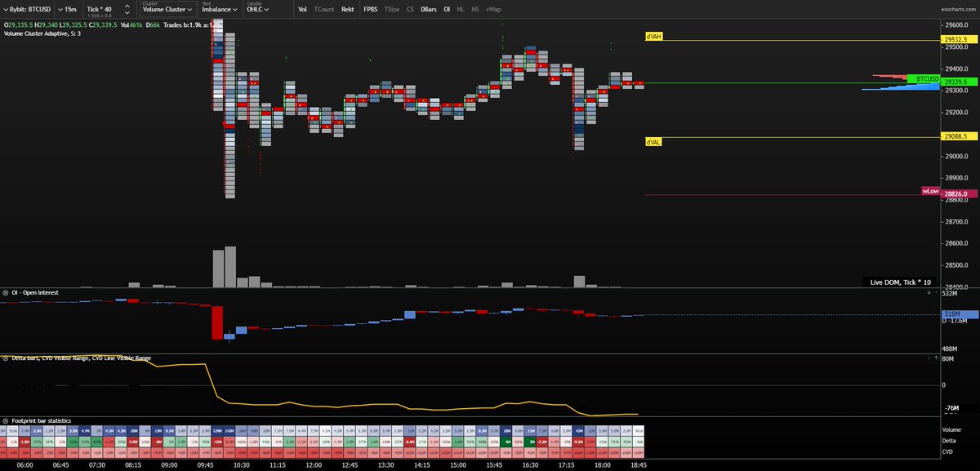The height and width of the screenshot is (471, 980).
Task: Open the Imbalance text dropdown
Action: point(220,9)
